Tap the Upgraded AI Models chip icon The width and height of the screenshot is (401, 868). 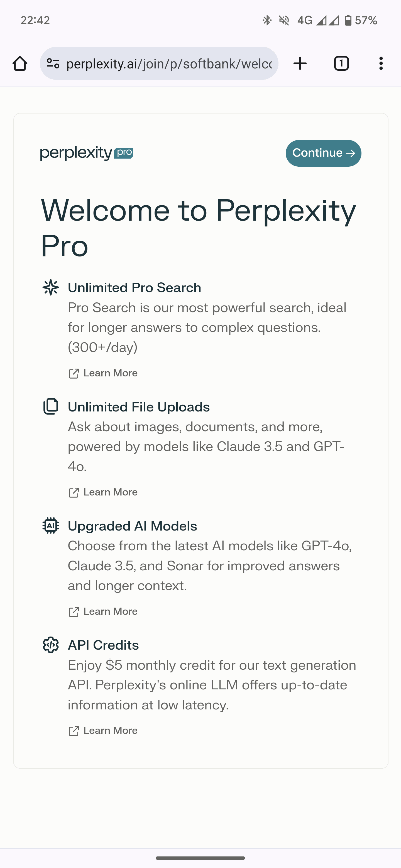point(51,526)
